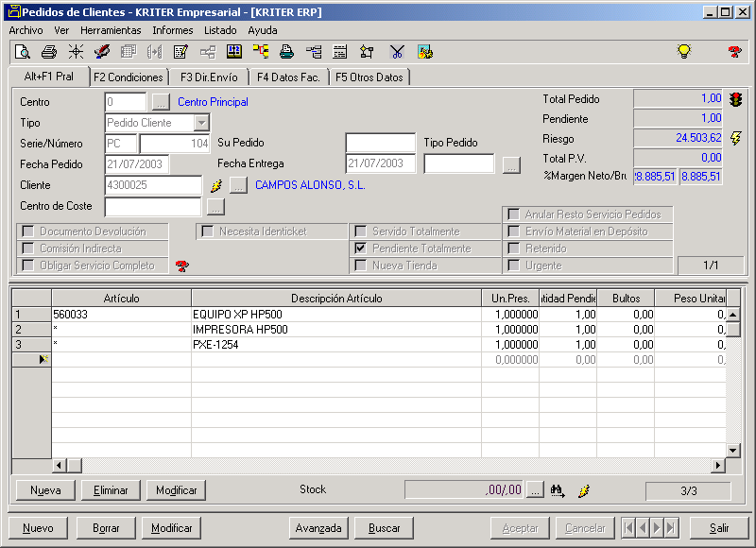The width and height of the screenshot is (756, 548).
Task: Check the Documento Devolución checkbox
Action: point(28,231)
